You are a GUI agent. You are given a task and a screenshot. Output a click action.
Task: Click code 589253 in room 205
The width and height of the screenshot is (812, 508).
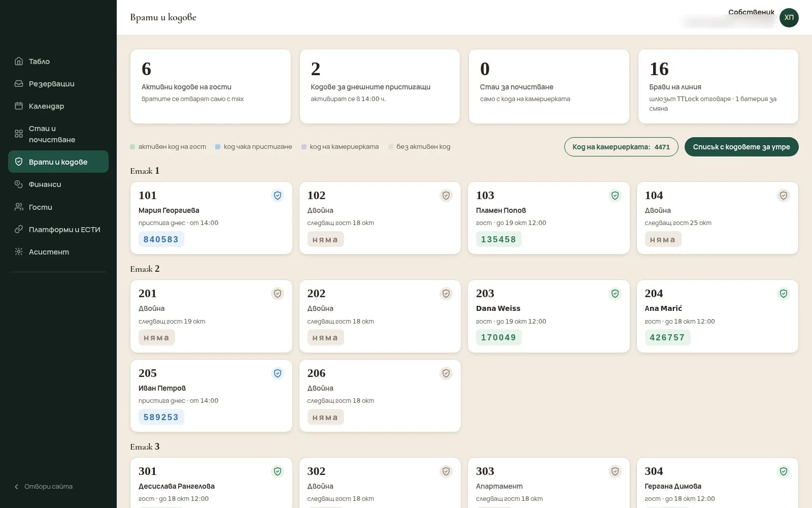pos(161,417)
